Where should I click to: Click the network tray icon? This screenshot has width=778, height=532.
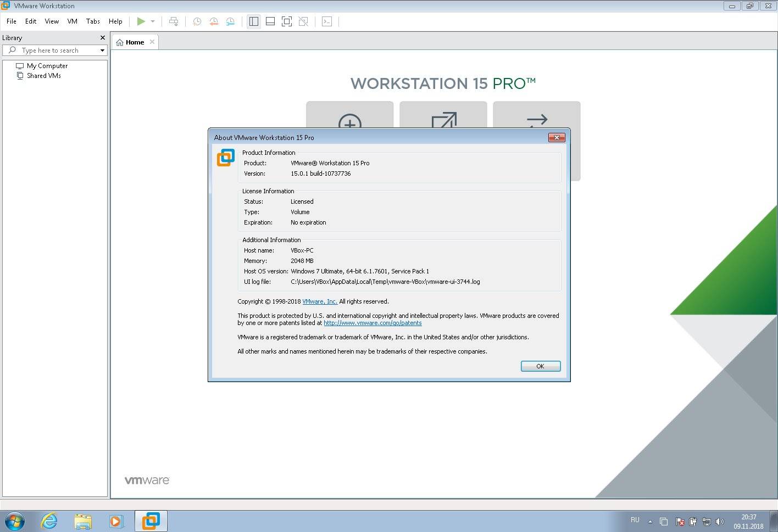[707, 522]
